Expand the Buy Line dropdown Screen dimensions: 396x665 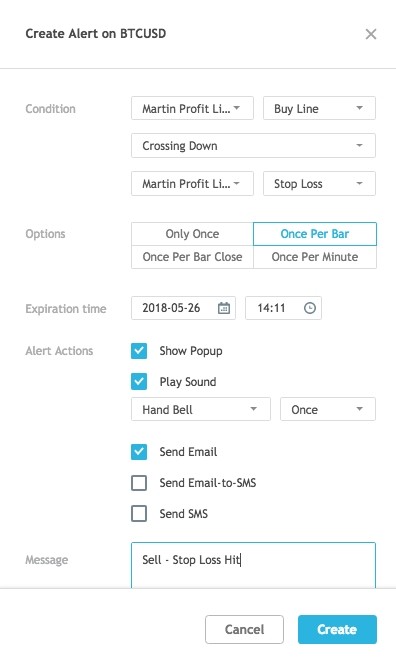[x=319, y=108]
